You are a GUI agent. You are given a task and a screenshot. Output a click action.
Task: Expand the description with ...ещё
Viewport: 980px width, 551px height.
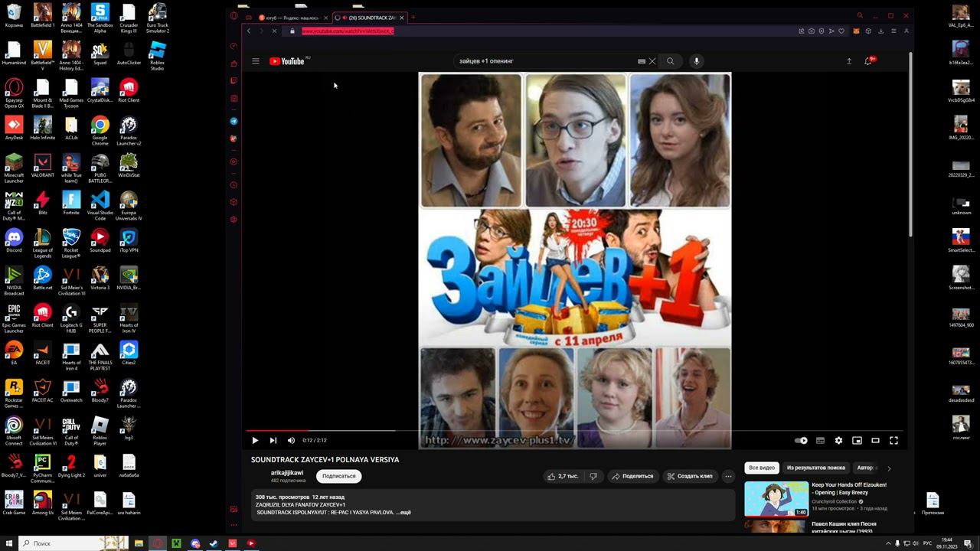pyautogui.click(x=403, y=512)
